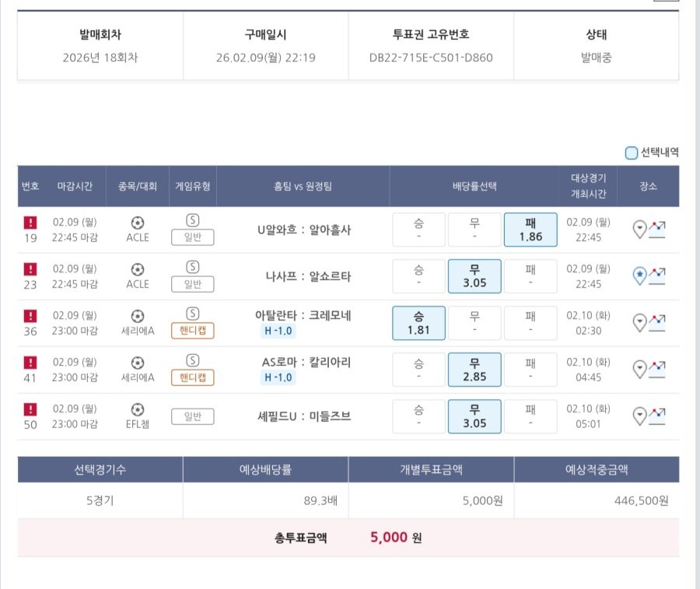Click the location pin icon for match 41

tap(639, 370)
